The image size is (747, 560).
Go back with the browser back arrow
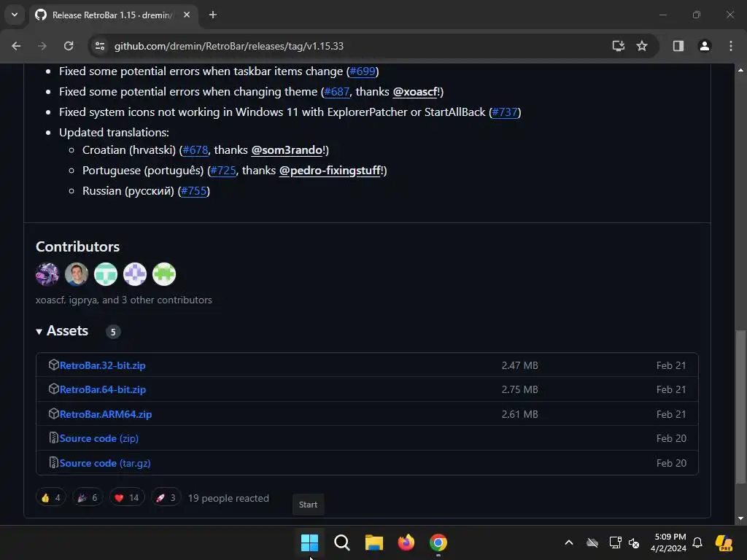tap(16, 46)
